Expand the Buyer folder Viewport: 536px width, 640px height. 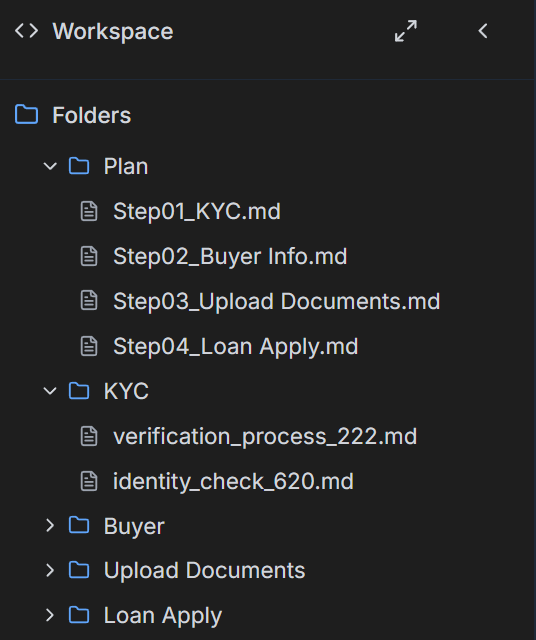[50, 525]
